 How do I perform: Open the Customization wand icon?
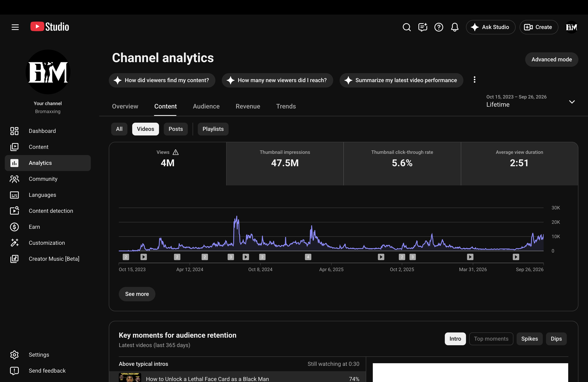14,243
